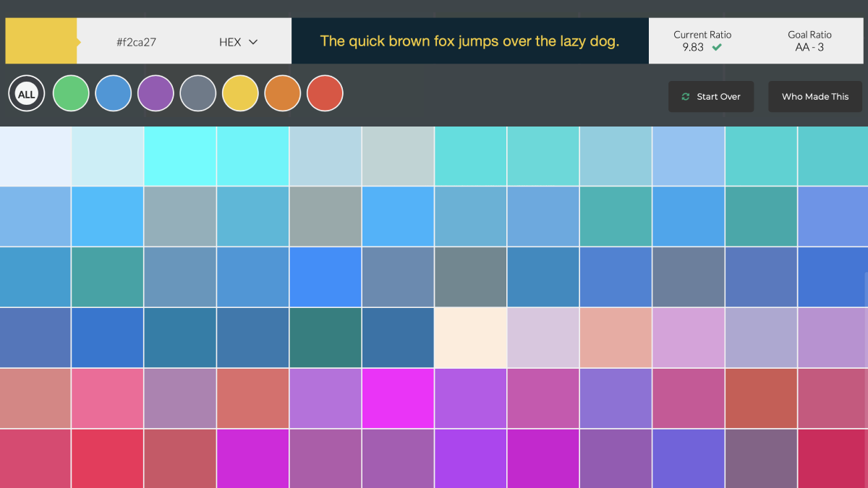The image size is (868, 488).
Task: Open the Who Made This panel
Action: [815, 96]
